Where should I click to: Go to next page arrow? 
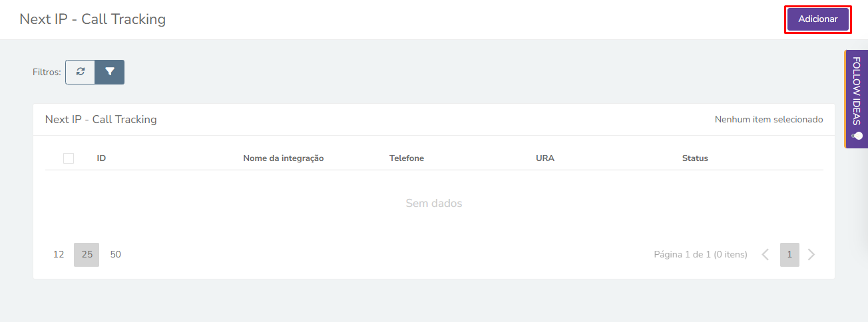(x=811, y=255)
